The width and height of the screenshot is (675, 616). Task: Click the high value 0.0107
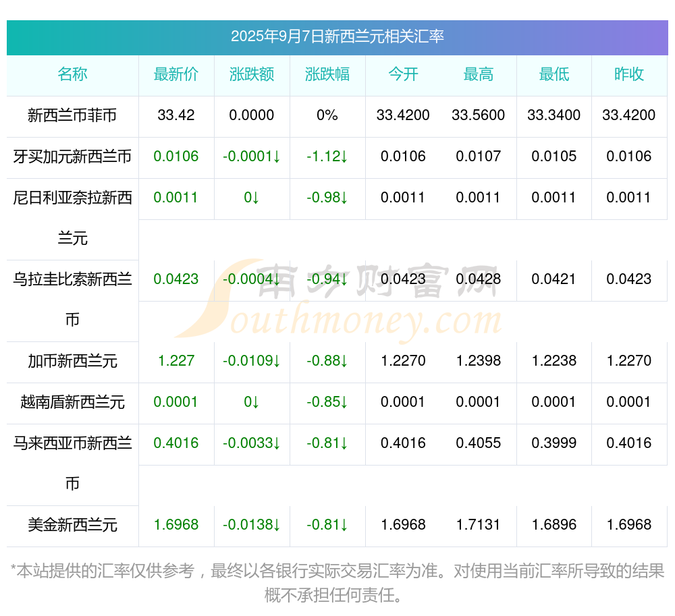coord(479,157)
